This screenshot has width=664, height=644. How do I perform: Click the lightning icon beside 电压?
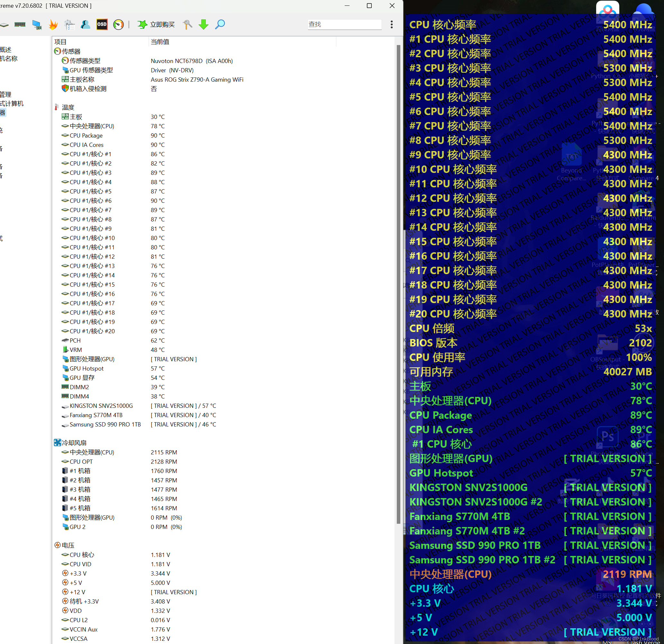click(58, 545)
